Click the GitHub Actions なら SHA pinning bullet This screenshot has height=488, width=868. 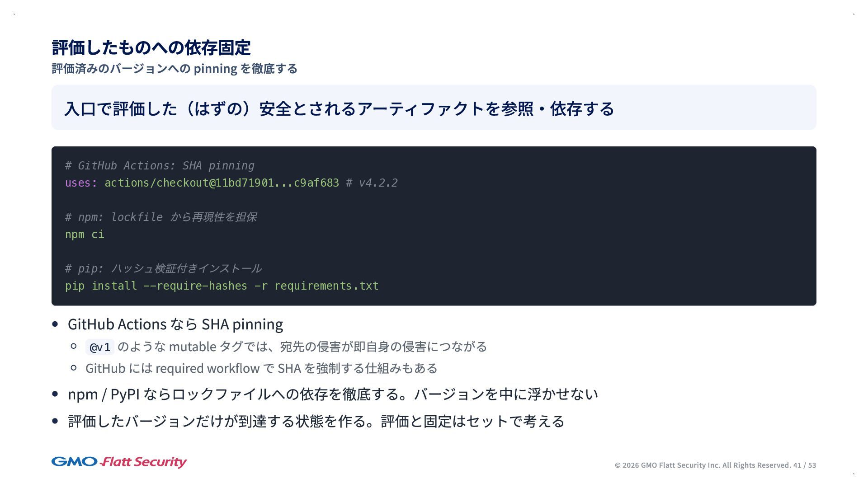175,324
